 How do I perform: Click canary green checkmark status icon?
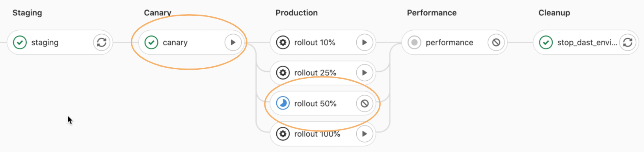click(151, 42)
